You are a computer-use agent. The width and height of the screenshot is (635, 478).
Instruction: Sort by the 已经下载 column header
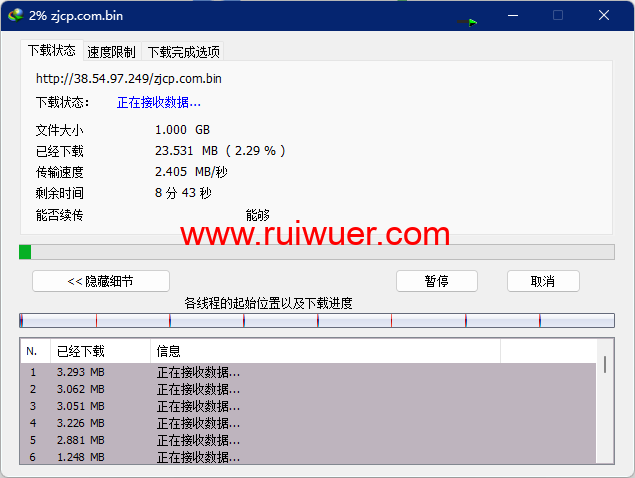tap(100, 351)
